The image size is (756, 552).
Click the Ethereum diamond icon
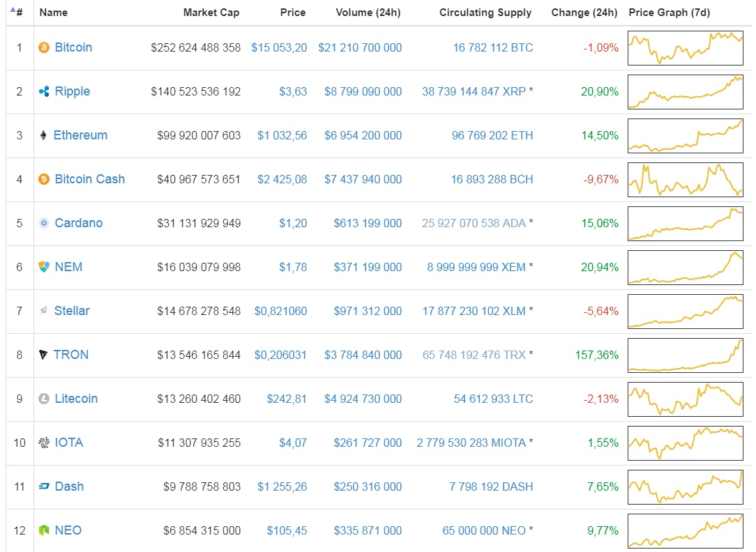coord(44,135)
